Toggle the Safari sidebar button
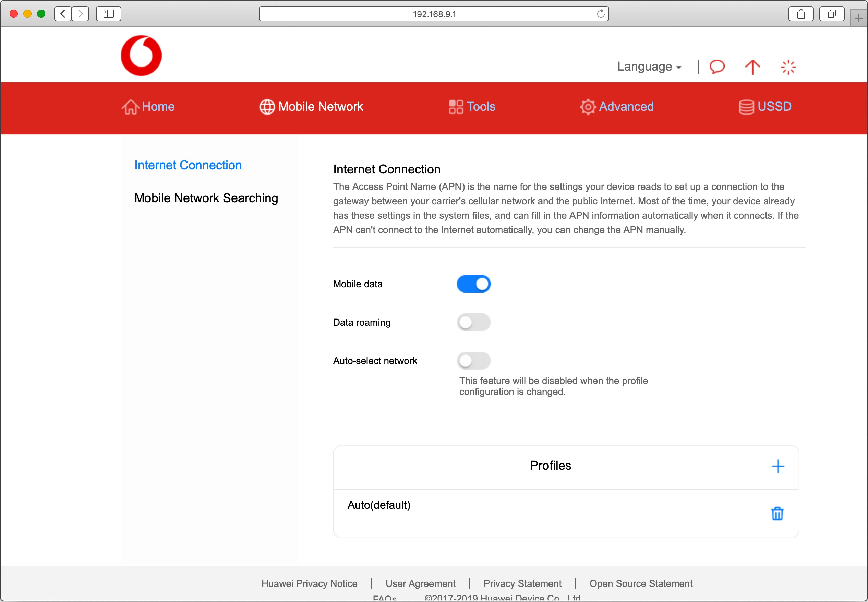The height and width of the screenshot is (602, 868). coord(108,14)
